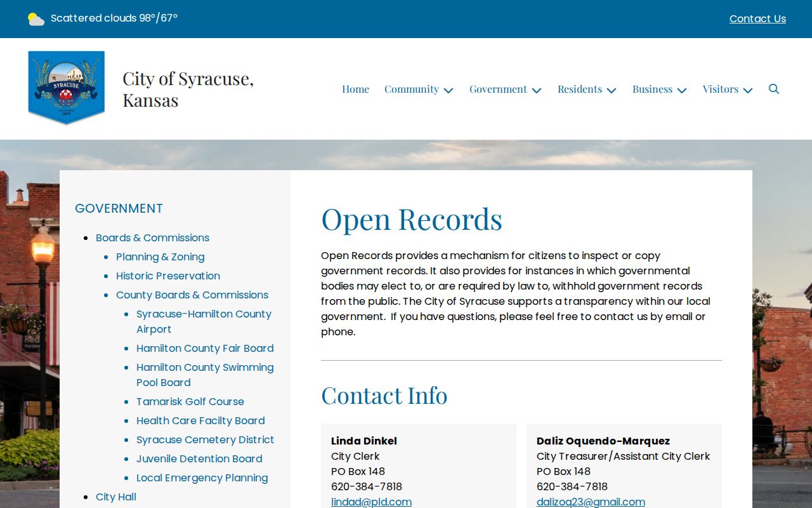Open Health Care Facility Board link
Viewport: 812px width, 508px height.
pos(200,420)
